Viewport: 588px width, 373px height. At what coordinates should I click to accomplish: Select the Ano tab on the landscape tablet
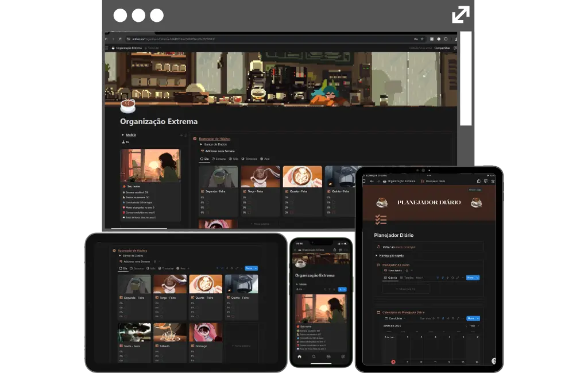[181, 268]
